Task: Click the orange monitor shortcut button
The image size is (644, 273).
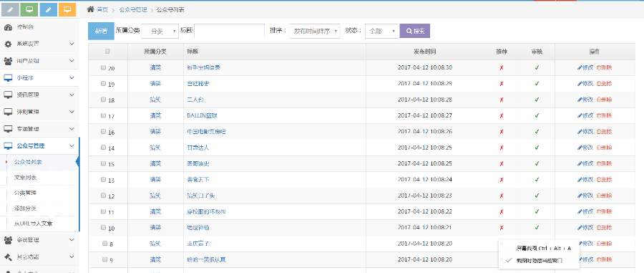Action: 67,9
